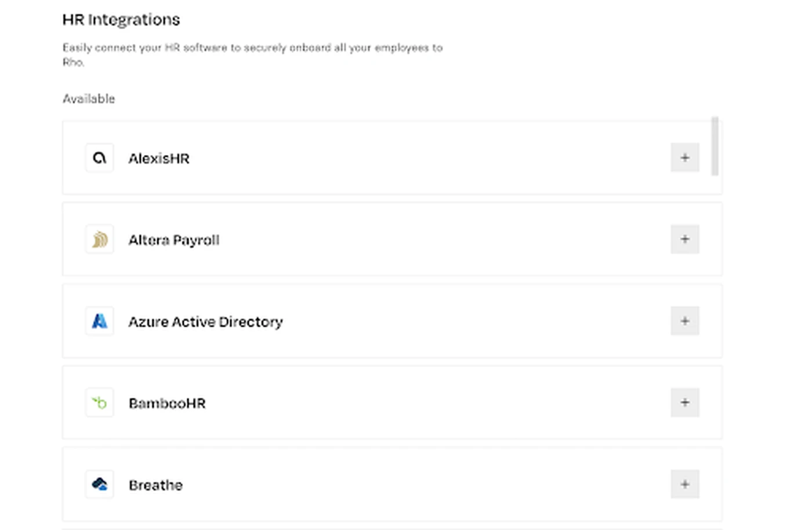Add the Breathe integration with plus
This screenshot has height=530, width=812.
click(x=685, y=484)
